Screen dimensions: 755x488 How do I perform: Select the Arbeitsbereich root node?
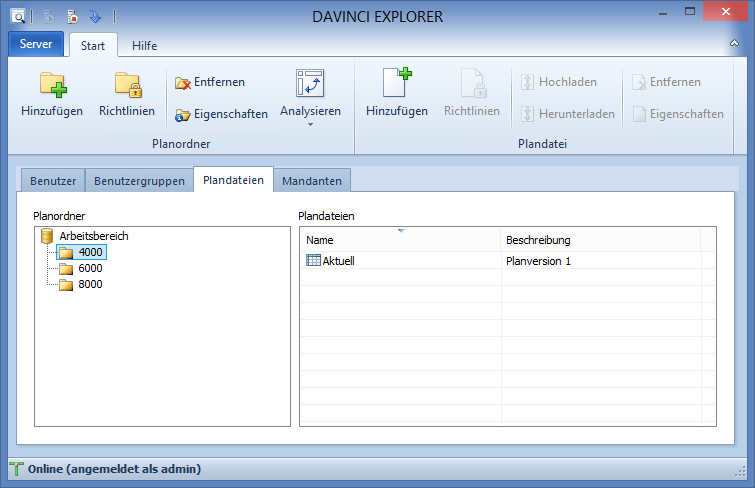(93, 236)
